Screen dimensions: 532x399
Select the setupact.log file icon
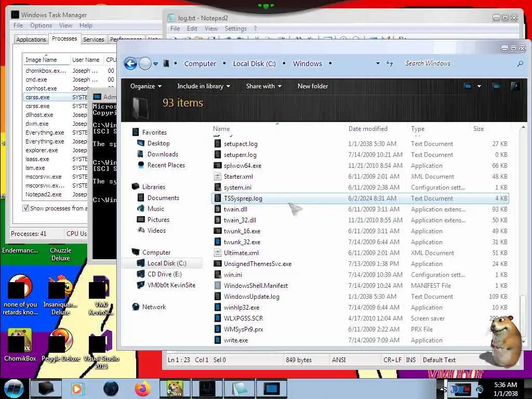click(x=218, y=144)
